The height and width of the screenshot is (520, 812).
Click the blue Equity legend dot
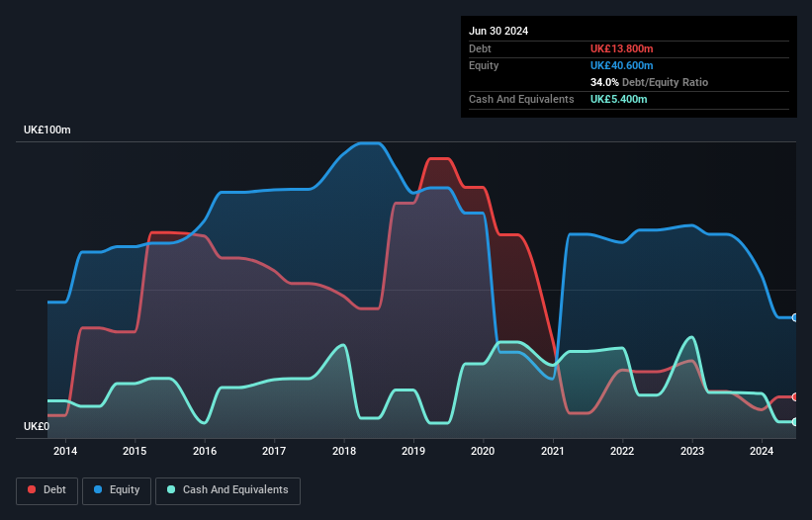pyautogui.click(x=98, y=489)
